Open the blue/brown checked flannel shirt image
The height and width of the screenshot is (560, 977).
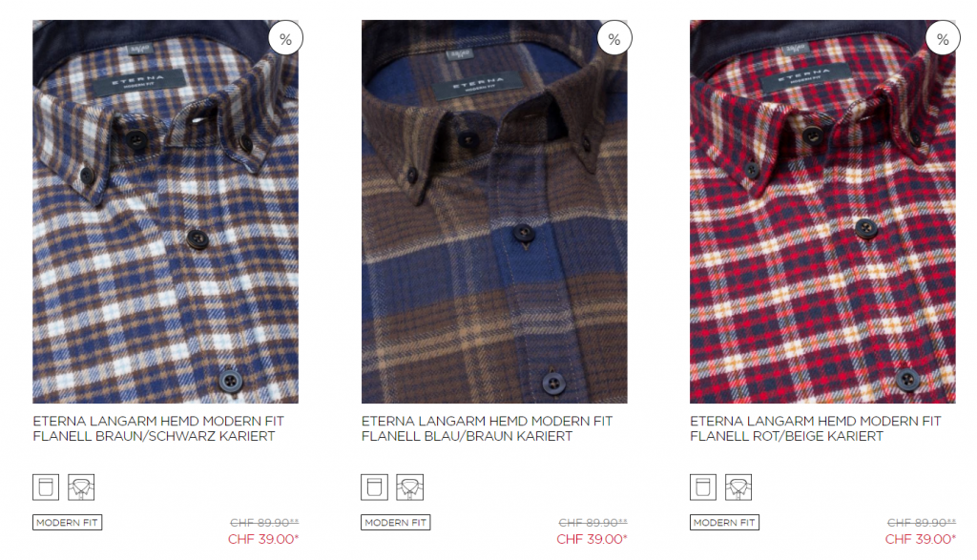click(494, 212)
